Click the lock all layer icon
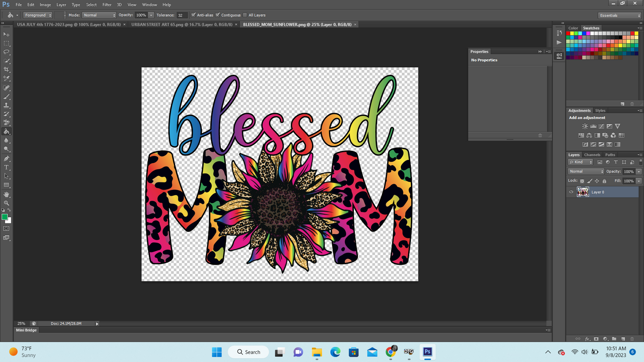 pos(604,181)
